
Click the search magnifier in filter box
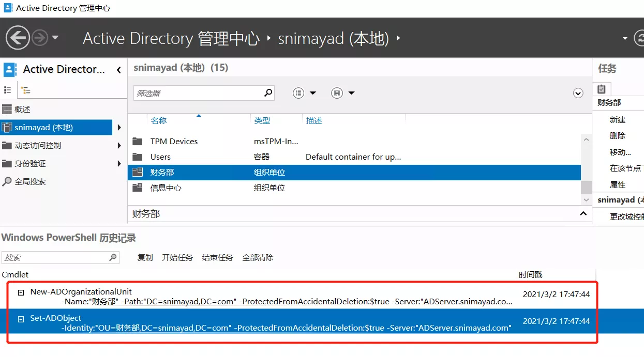[268, 93]
